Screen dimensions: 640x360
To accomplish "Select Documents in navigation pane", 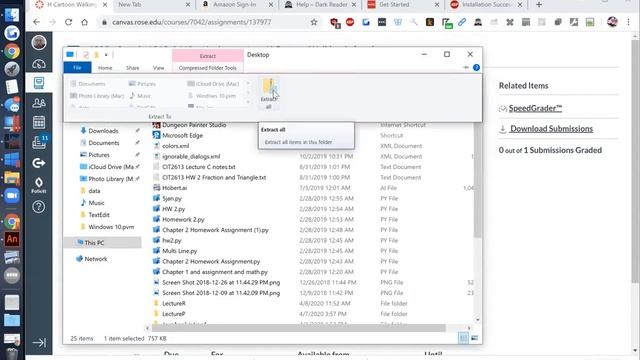I will click(104, 143).
